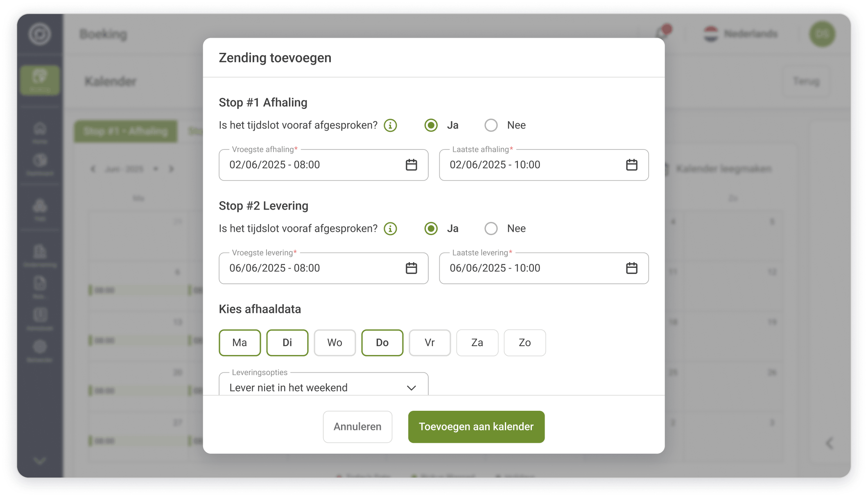Collapse the sidebar using the bottom chevron
The width and height of the screenshot is (868, 498).
pyautogui.click(x=39, y=460)
